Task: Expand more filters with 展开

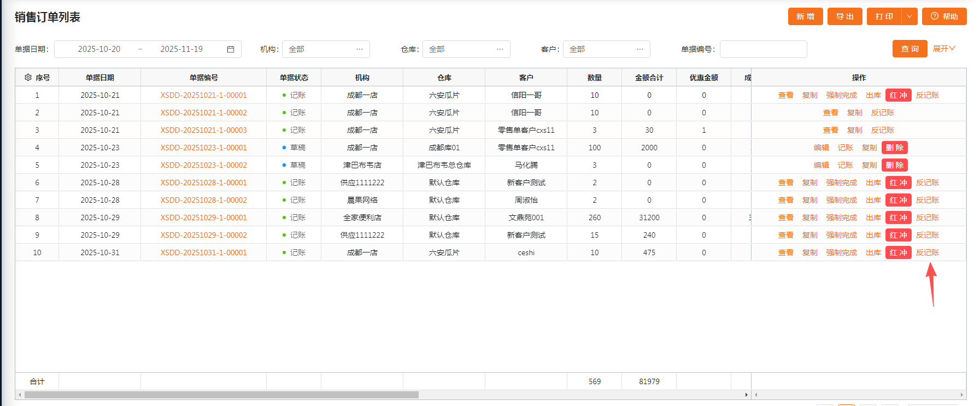Action: pyautogui.click(x=944, y=49)
